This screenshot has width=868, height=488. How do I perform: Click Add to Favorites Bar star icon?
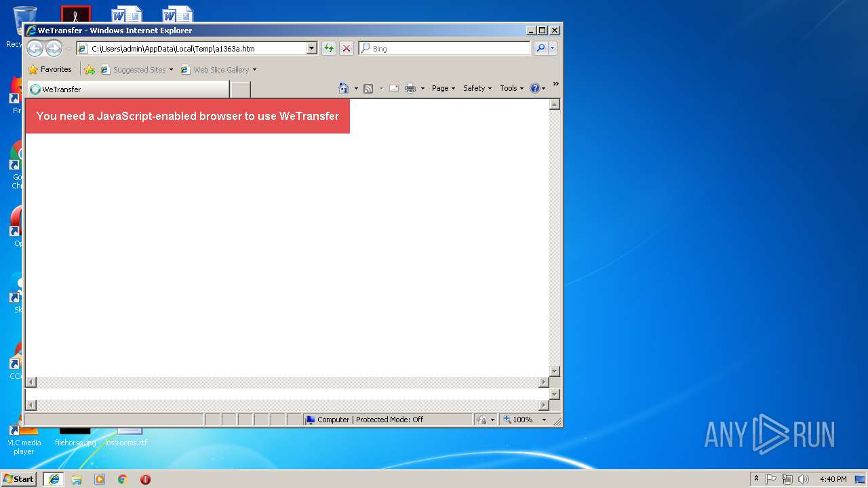[90, 69]
